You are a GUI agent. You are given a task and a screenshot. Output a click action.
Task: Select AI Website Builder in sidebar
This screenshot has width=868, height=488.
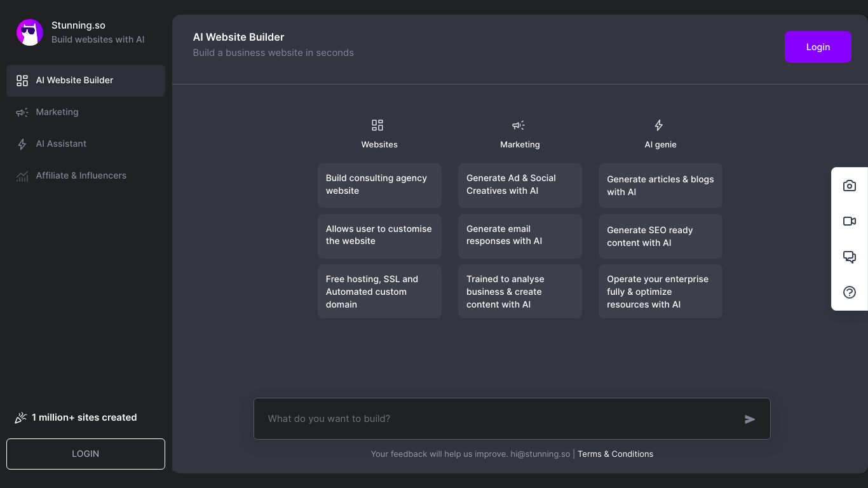pos(86,81)
